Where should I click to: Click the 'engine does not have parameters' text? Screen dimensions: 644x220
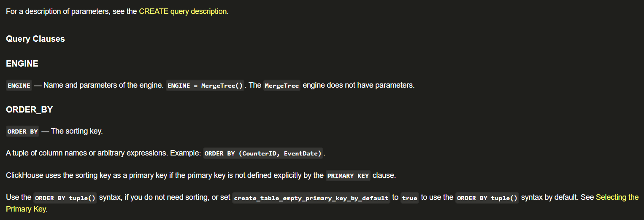[359, 85]
